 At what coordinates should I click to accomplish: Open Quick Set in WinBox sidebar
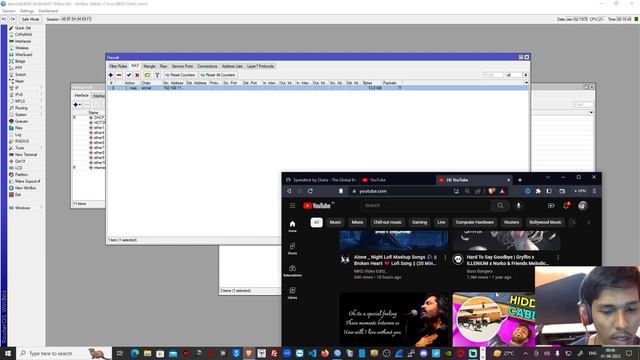pos(23,28)
